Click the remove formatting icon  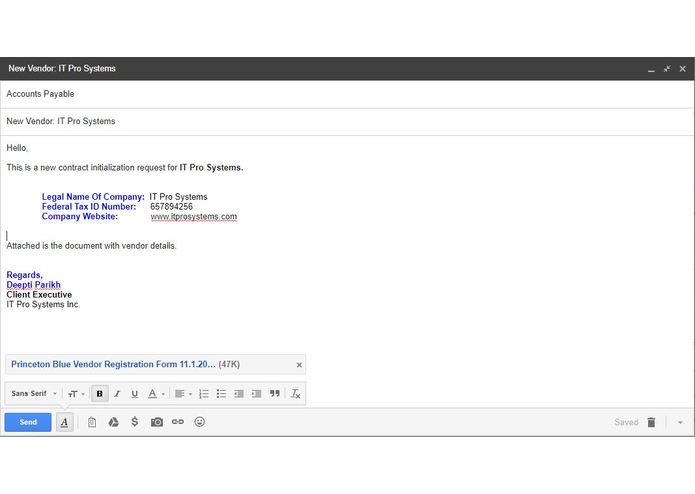296,393
